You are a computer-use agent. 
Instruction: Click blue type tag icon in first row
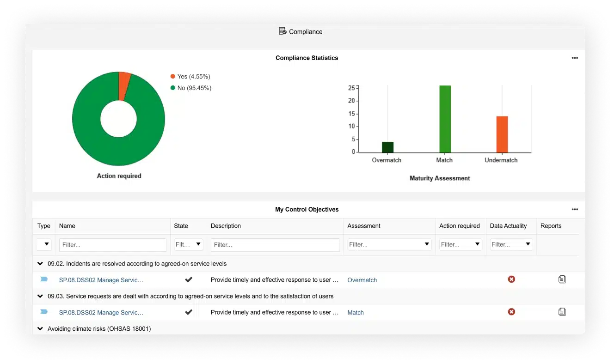(44, 279)
